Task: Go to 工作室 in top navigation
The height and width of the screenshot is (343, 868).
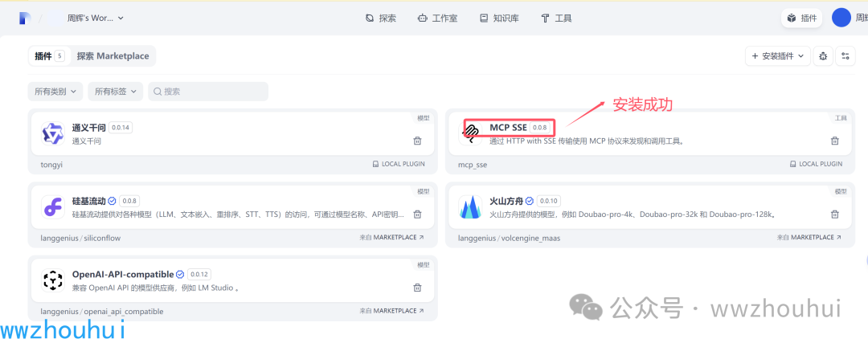Action: [x=437, y=18]
